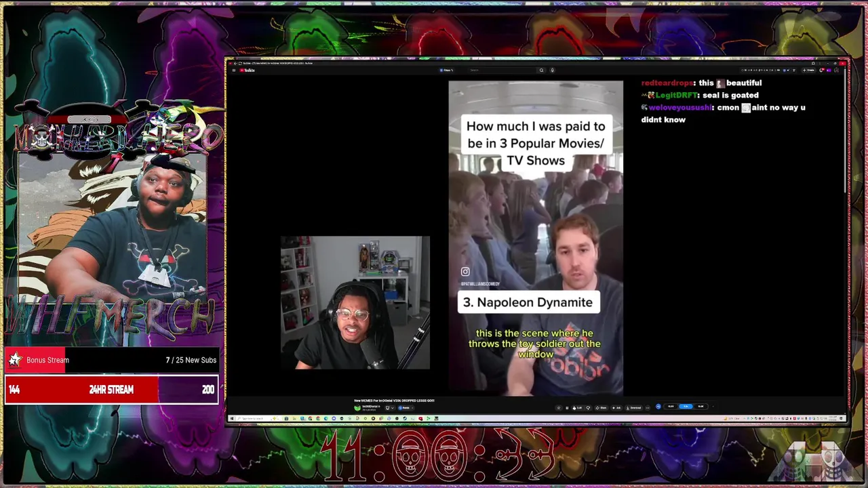Viewport: 868px width, 488px height.
Task: Open the lm3ntal channel avatar
Action: pyautogui.click(x=357, y=407)
